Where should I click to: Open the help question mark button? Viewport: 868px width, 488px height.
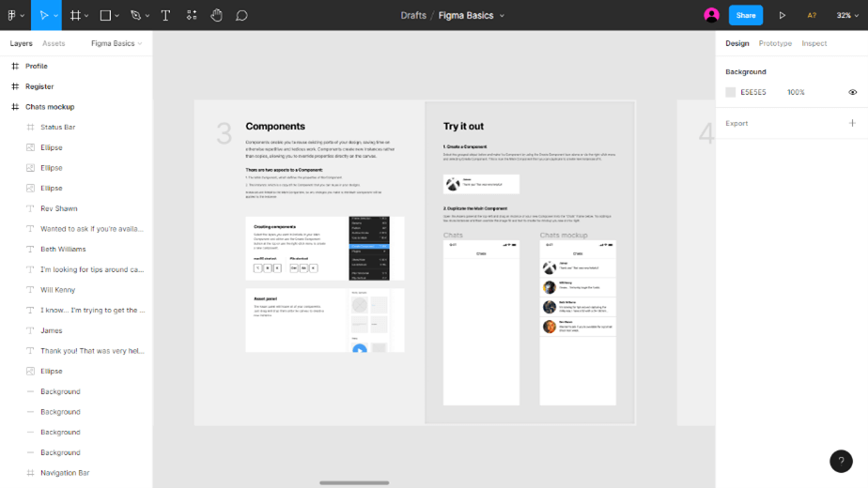841,461
